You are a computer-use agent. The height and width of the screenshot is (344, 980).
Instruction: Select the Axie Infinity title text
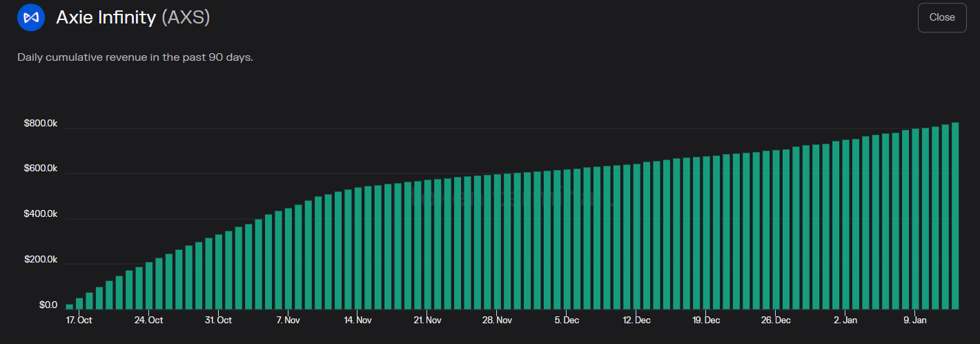click(x=106, y=17)
